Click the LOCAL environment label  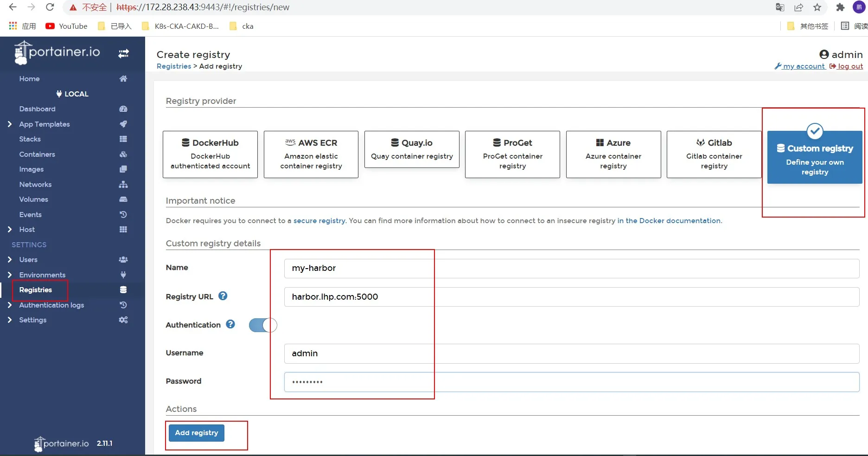tap(72, 94)
